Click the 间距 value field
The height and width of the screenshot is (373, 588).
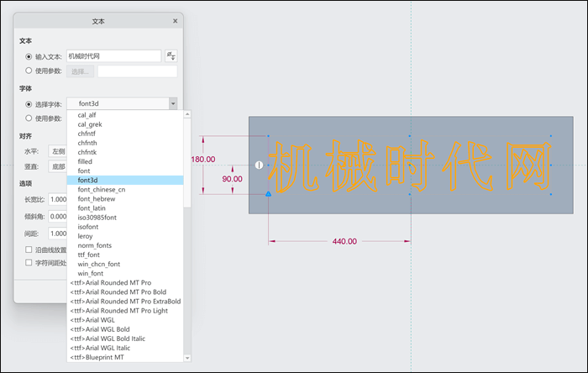[58, 234]
